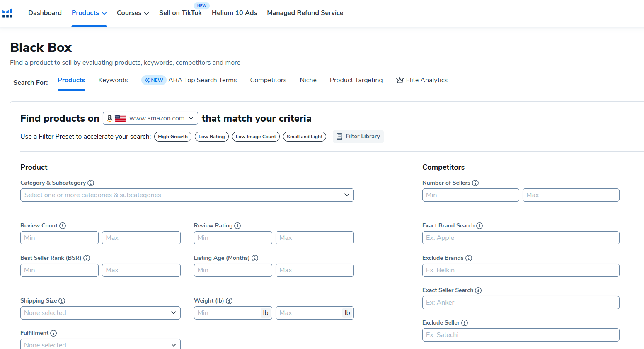
Task: Open the Elite Analytics tab
Action: pyautogui.click(x=422, y=80)
